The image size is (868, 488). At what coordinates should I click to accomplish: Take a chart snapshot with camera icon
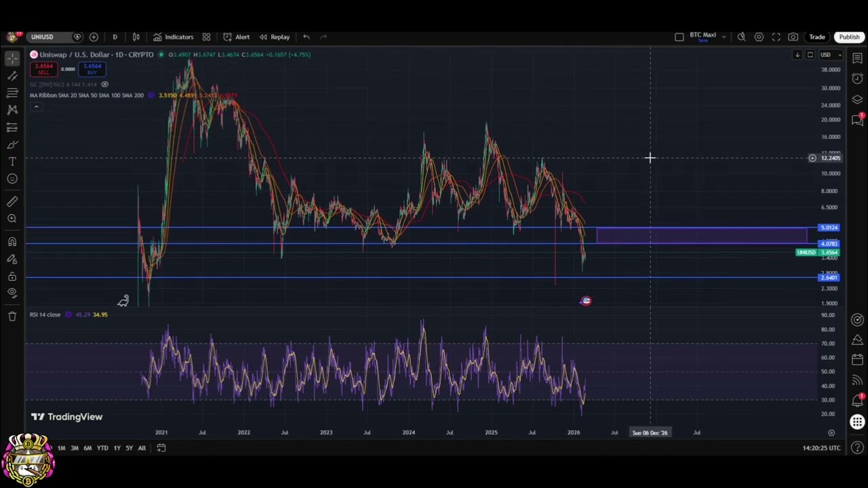point(793,37)
